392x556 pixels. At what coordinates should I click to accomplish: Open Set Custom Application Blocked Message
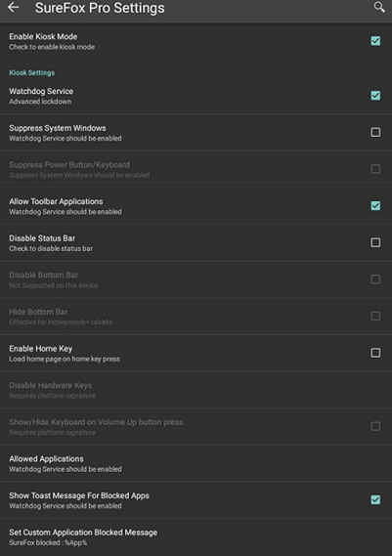[196, 536]
